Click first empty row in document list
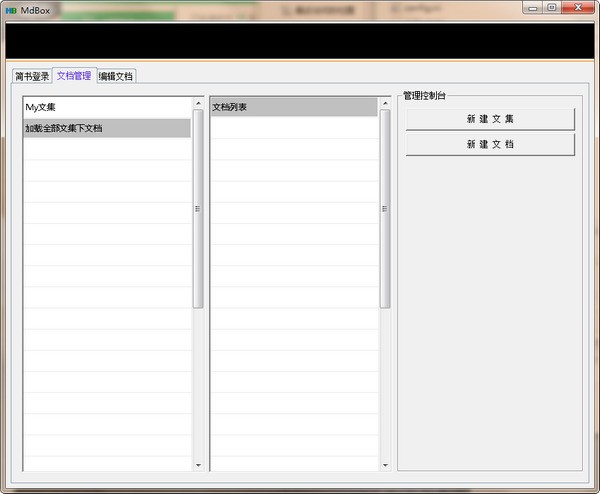 tap(294, 128)
